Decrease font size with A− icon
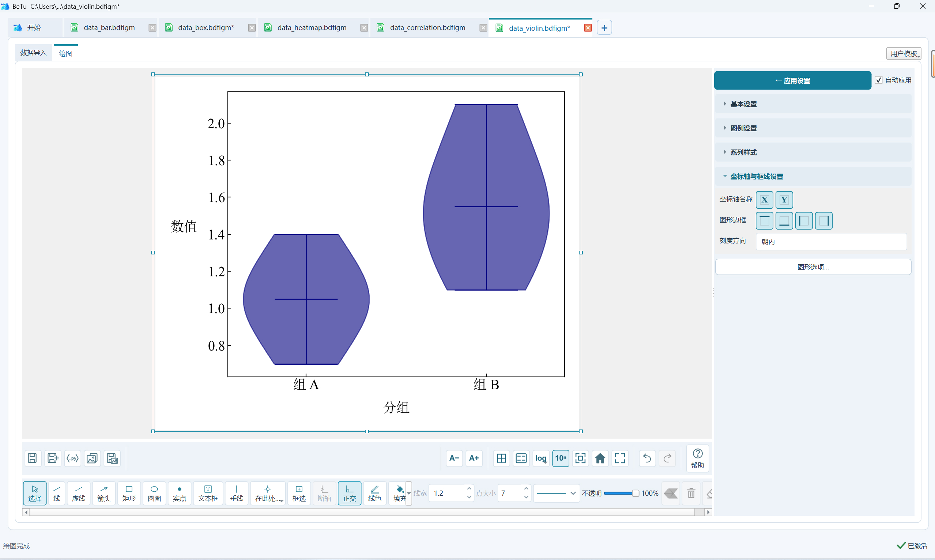 (x=454, y=458)
